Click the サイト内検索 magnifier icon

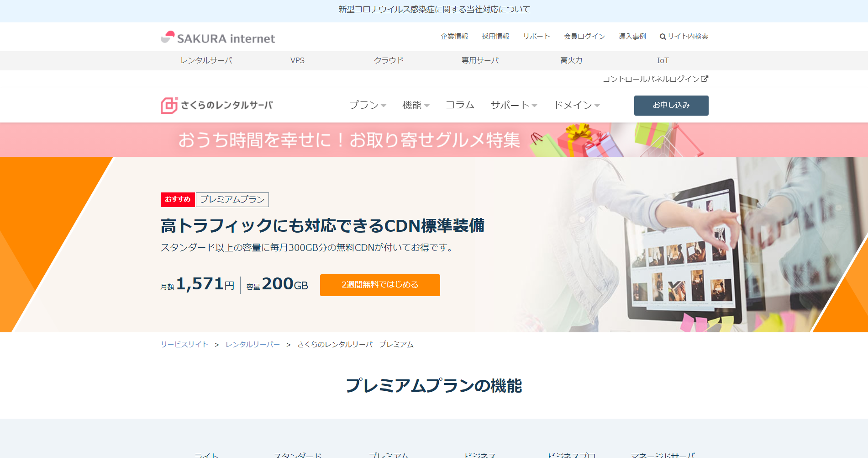663,37
